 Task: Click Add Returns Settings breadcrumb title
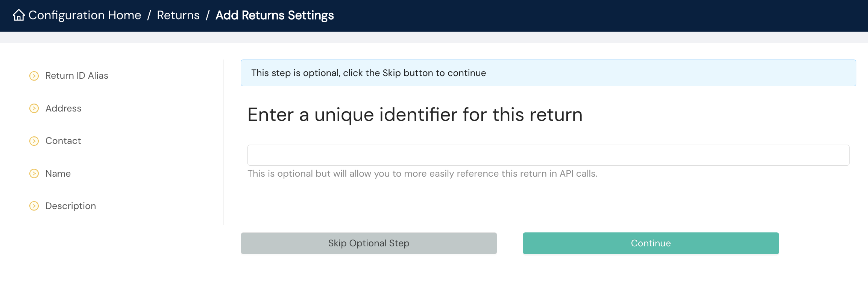click(275, 15)
